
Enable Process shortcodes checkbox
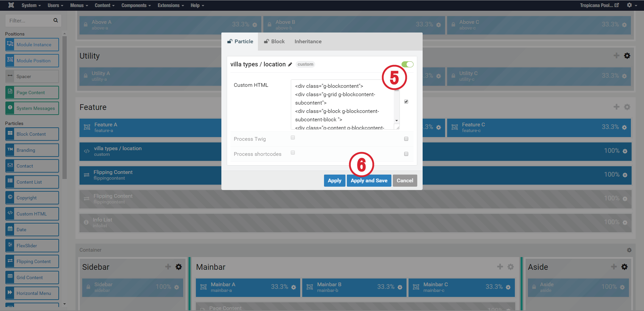293,152
